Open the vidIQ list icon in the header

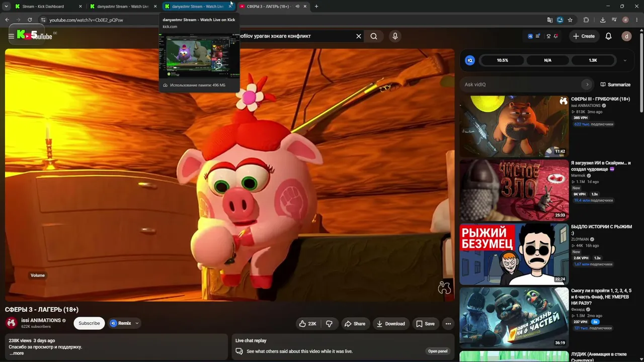538,36
